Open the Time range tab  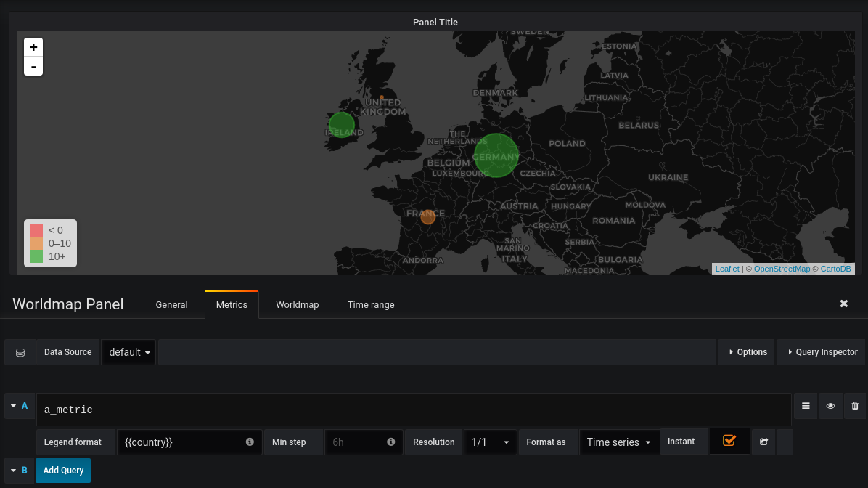371,305
